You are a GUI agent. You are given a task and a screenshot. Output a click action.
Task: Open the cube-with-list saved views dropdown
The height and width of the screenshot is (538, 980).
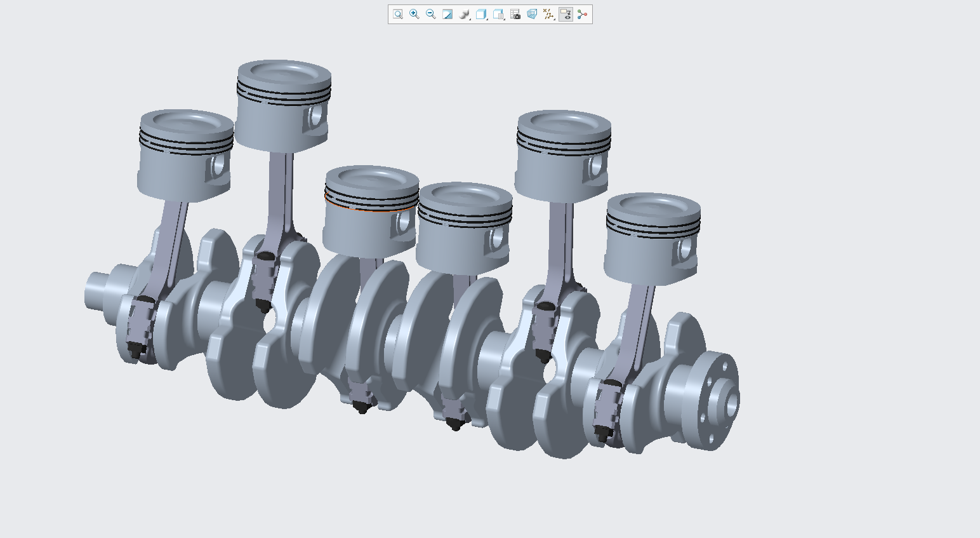click(x=499, y=15)
